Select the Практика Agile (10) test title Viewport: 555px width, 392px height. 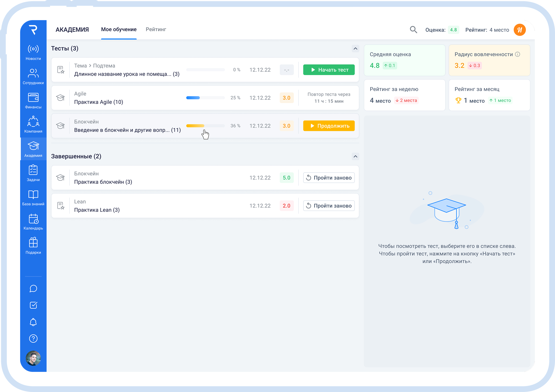[99, 102]
